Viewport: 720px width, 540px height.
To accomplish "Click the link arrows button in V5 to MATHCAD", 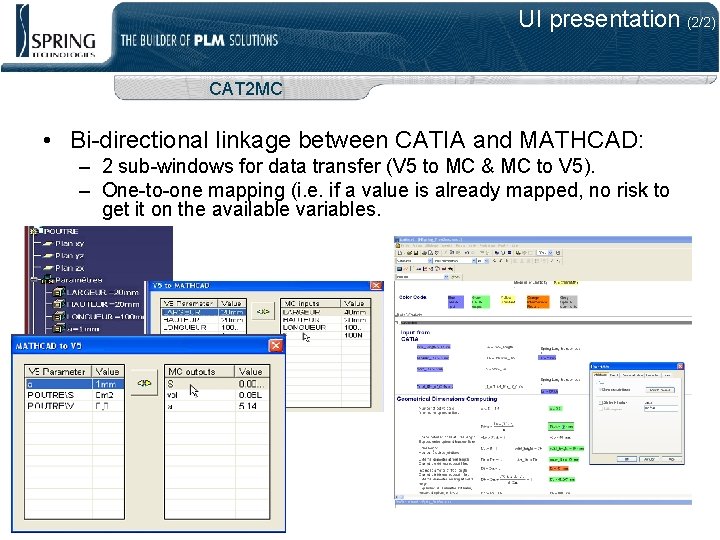I will pyautogui.click(x=263, y=312).
